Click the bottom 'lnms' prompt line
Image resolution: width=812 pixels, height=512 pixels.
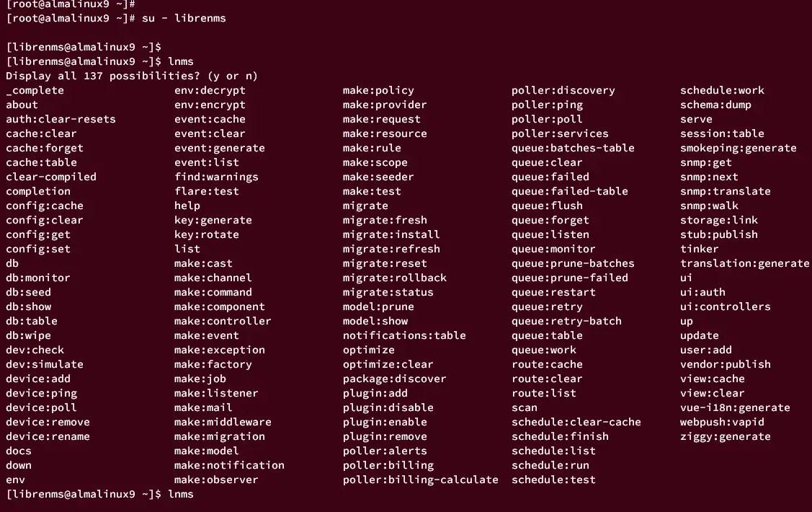[x=100, y=495]
